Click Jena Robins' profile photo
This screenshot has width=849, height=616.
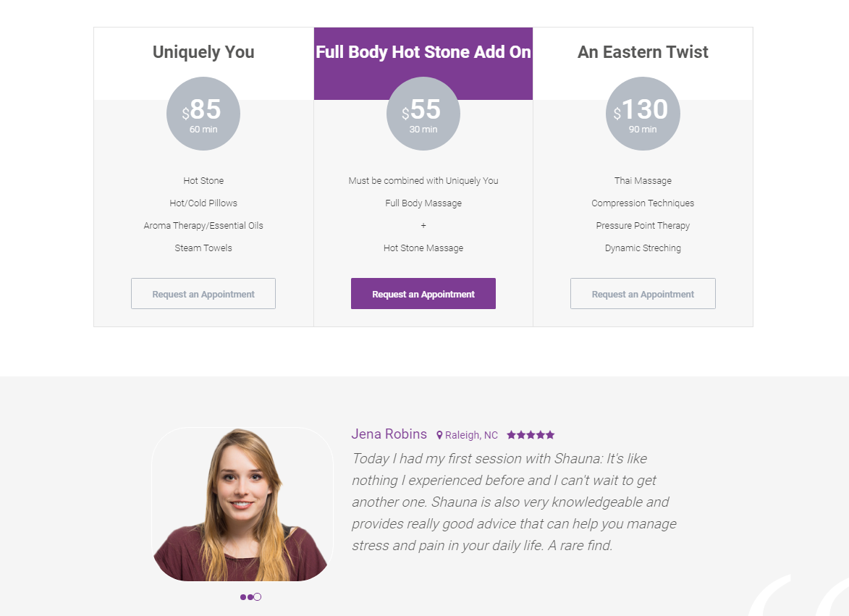(242, 504)
